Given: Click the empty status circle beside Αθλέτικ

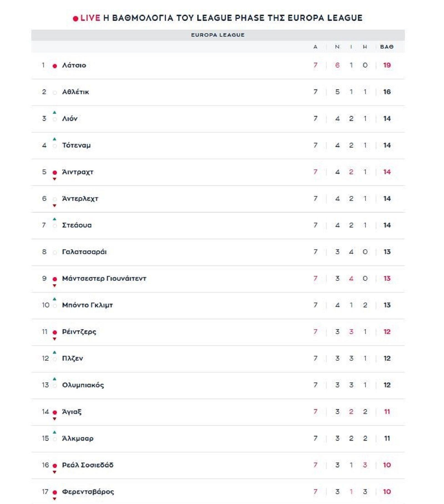Looking at the screenshot, I should 55,92.
